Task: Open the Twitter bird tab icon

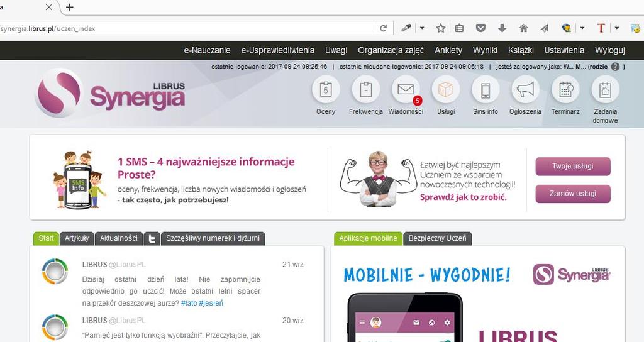Action: [x=152, y=238]
